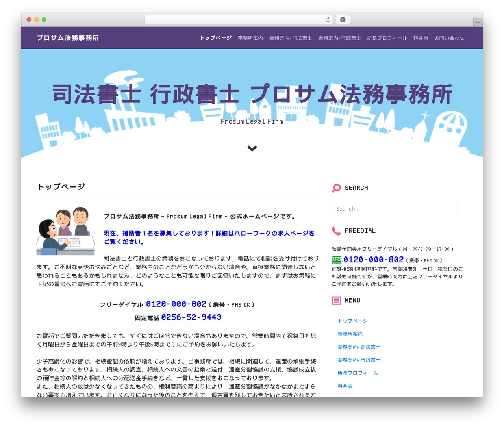
Task: Click the MENU widget heading
Action: tap(352, 300)
